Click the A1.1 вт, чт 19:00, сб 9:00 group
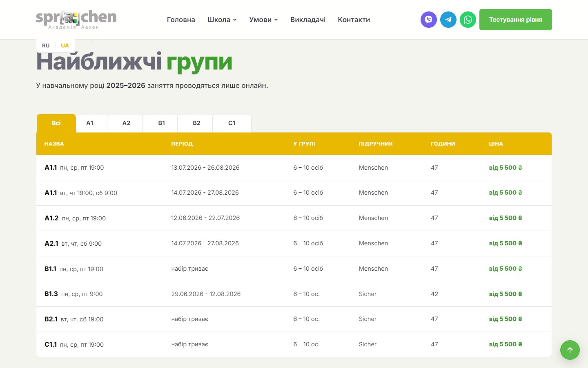 pos(81,193)
